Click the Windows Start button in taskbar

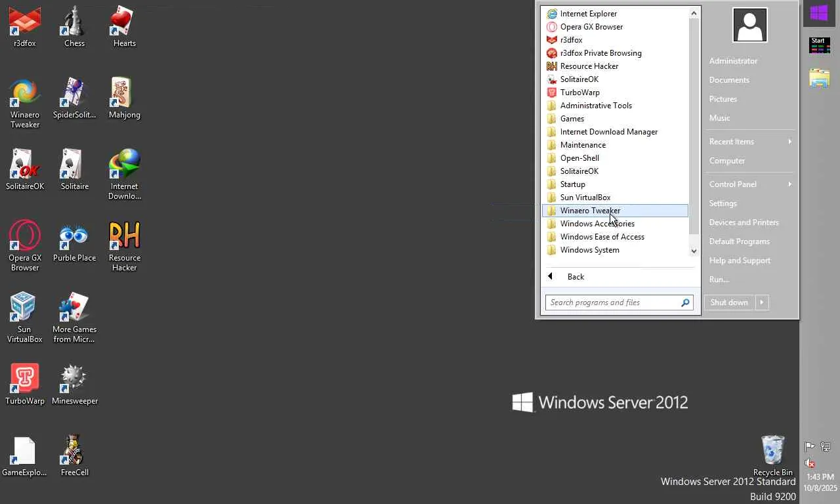click(819, 13)
